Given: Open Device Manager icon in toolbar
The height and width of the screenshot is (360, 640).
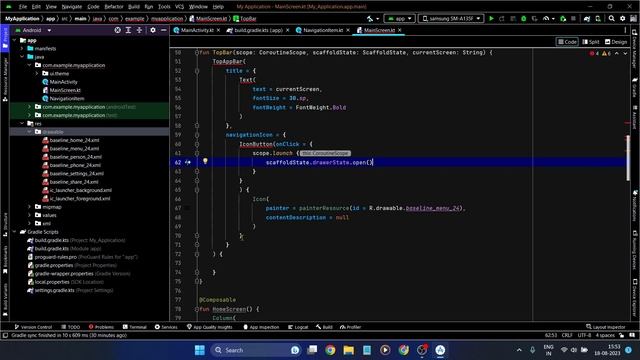Looking at the screenshot, I should 598,19.
